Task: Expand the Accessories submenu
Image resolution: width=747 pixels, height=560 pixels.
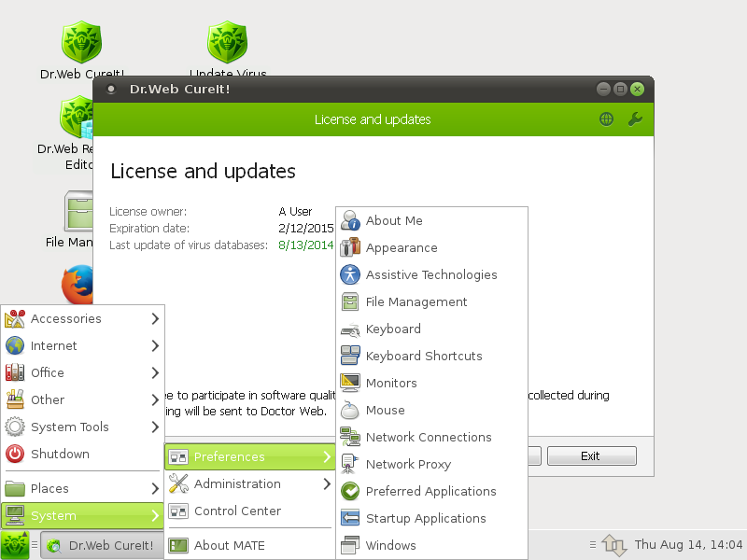Action: [x=82, y=319]
